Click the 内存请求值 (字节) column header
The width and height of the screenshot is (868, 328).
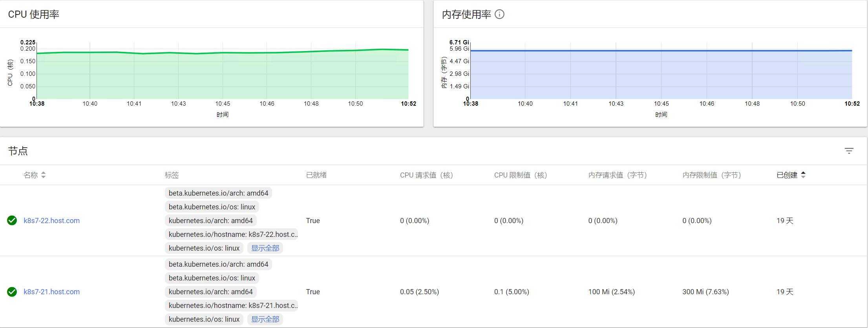point(617,175)
